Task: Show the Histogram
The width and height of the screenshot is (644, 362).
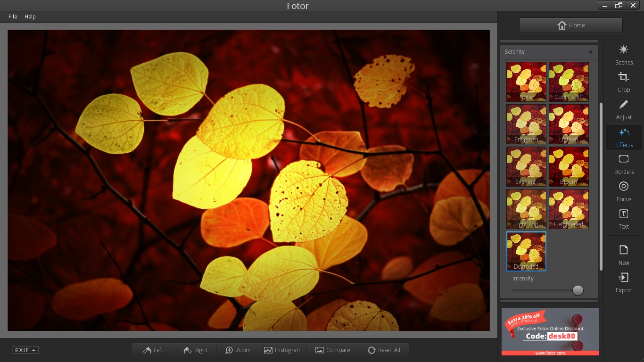Action: [283, 350]
